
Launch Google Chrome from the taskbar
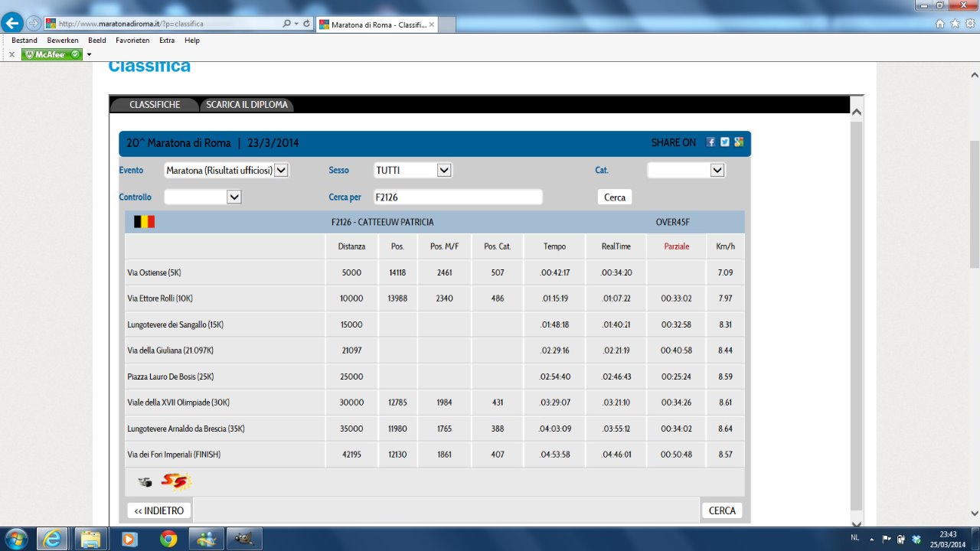coord(168,539)
